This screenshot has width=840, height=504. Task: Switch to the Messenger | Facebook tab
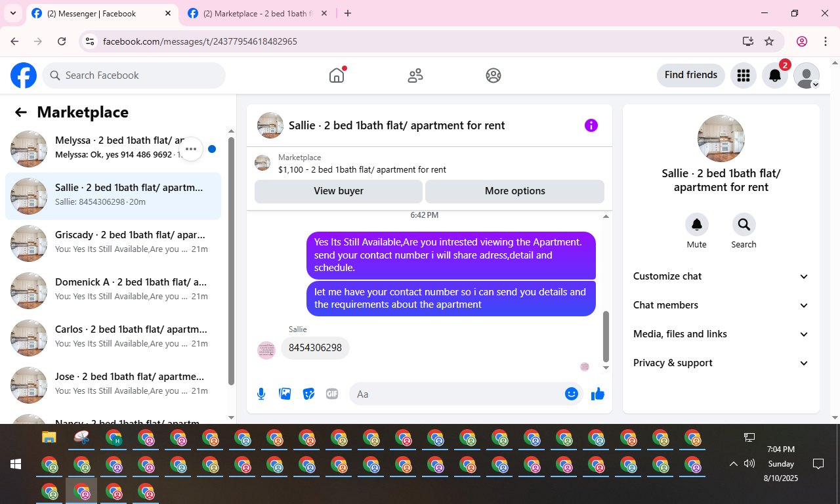(102, 13)
